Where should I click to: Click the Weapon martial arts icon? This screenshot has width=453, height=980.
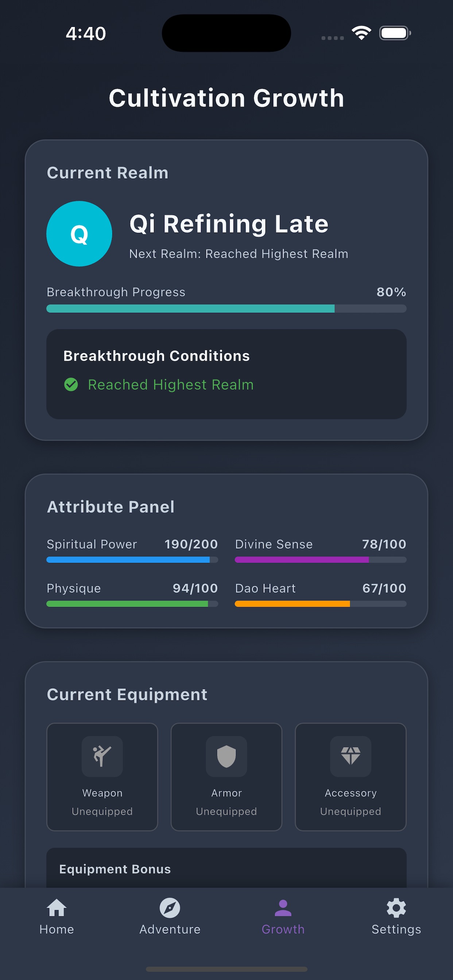point(102,756)
